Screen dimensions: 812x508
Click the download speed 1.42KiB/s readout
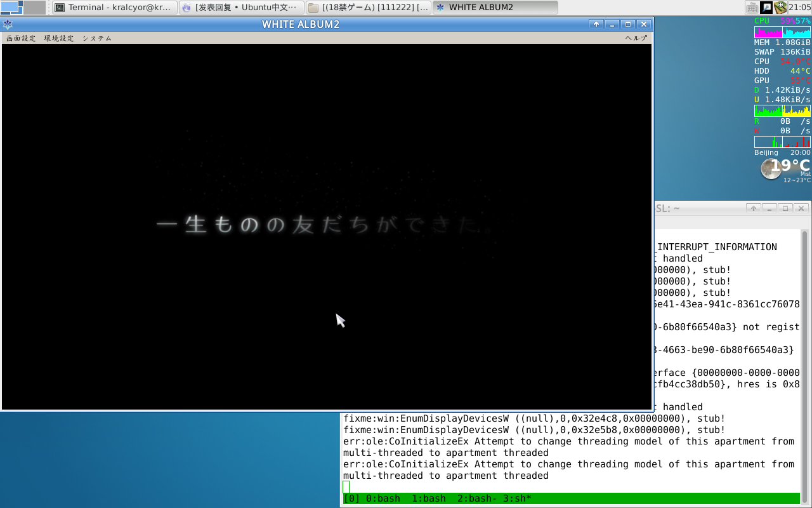[x=782, y=90]
